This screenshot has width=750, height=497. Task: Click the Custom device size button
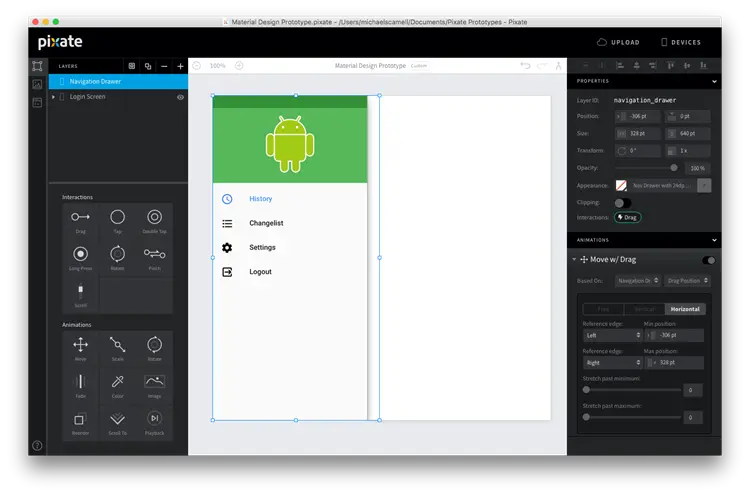coord(419,66)
